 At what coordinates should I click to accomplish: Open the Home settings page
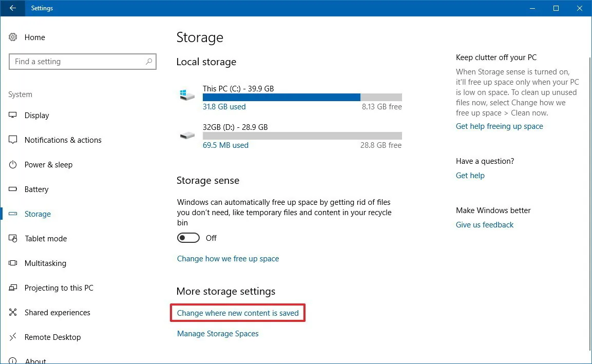point(35,37)
